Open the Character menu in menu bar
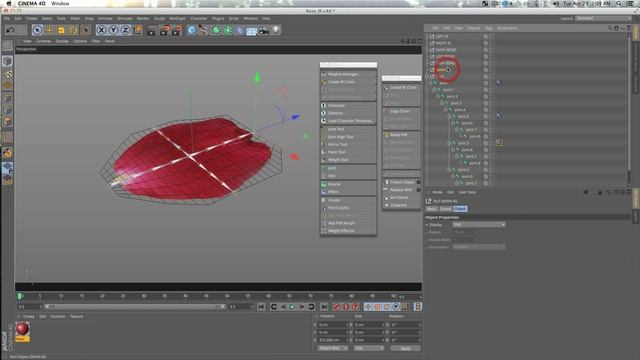Screen dimensions: 640x360 199,18
